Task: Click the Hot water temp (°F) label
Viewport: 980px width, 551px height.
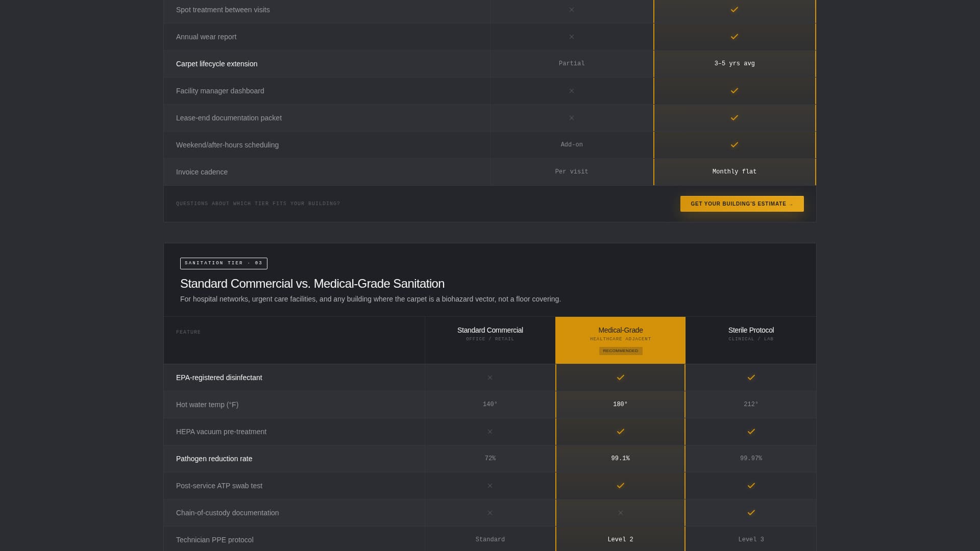Action: coord(207,405)
